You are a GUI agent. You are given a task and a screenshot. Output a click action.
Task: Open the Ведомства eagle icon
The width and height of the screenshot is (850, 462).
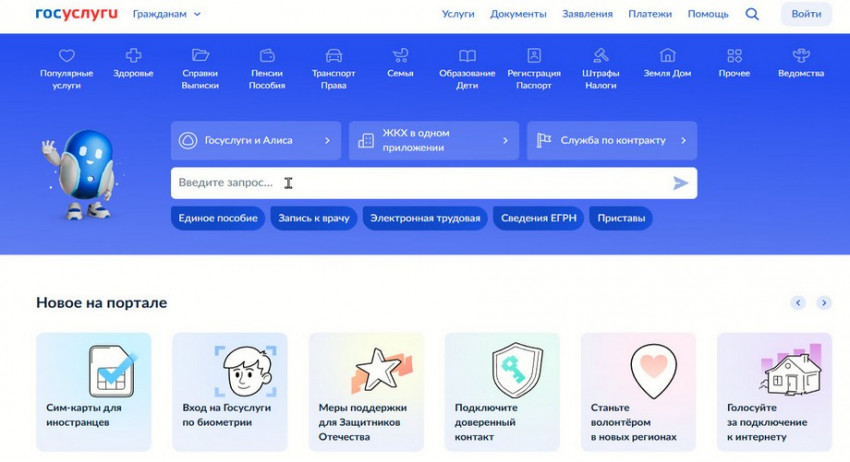[801, 55]
